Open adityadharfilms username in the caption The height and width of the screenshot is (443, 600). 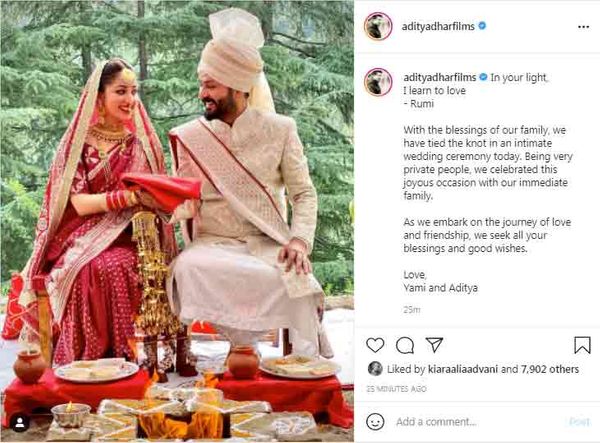[x=440, y=77]
